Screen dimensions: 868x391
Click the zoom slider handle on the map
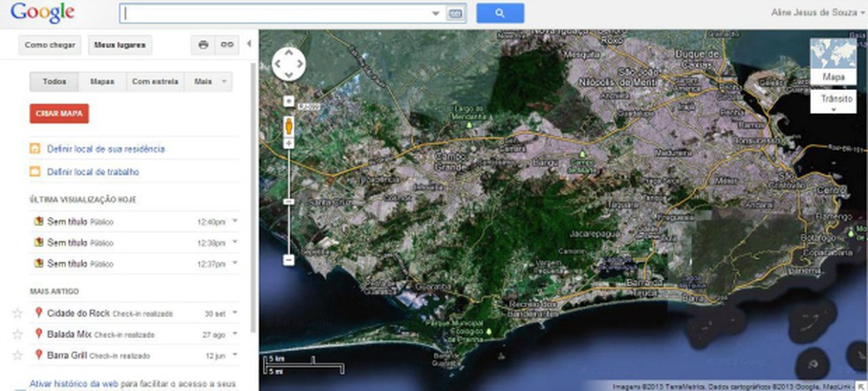pyautogui.click(x=288, y=201)
